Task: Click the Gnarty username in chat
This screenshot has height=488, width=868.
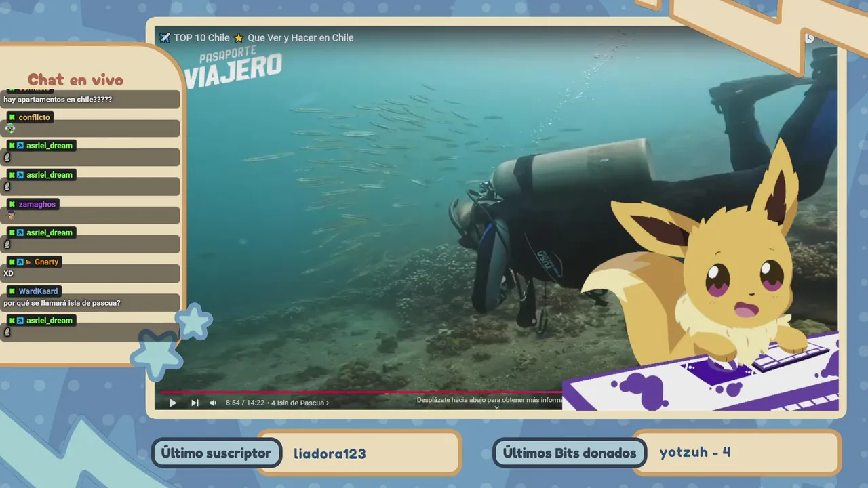Action: coord(47,262)
